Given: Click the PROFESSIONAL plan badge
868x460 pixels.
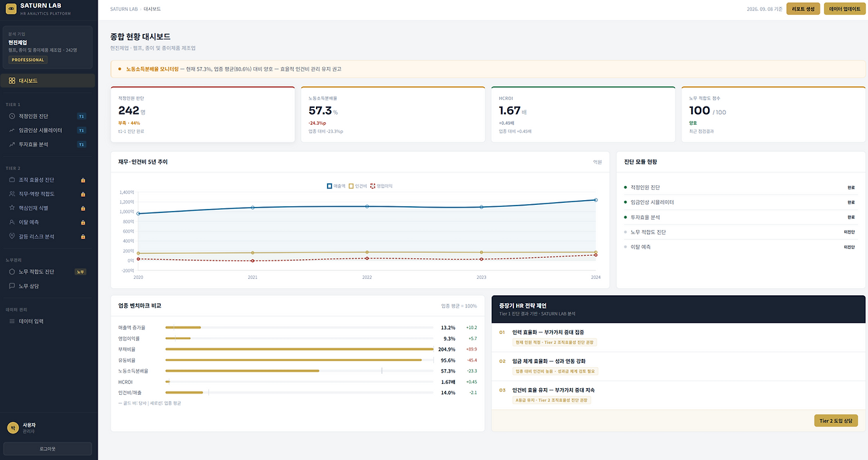Looking at the screenshot, I should pyautogui.click(x=28, y=60).
